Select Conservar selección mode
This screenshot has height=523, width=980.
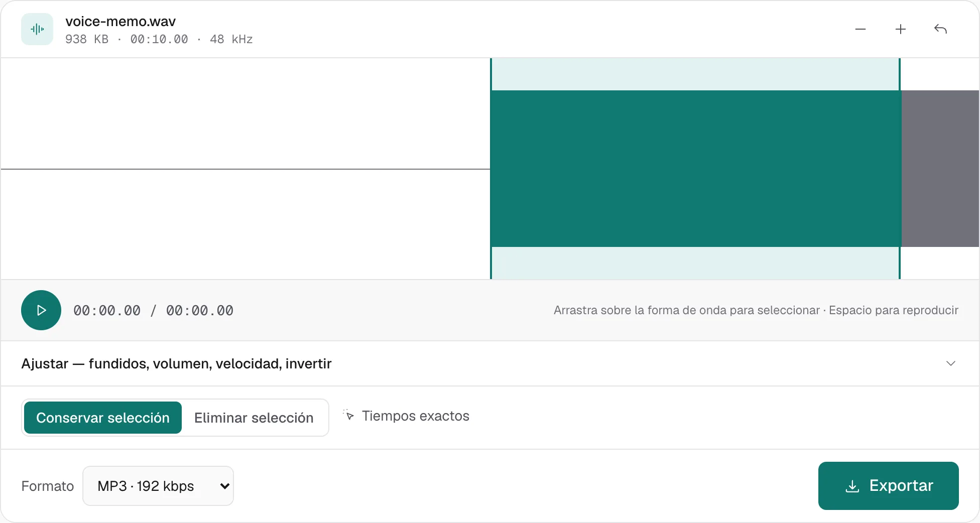tap(103, 418)
